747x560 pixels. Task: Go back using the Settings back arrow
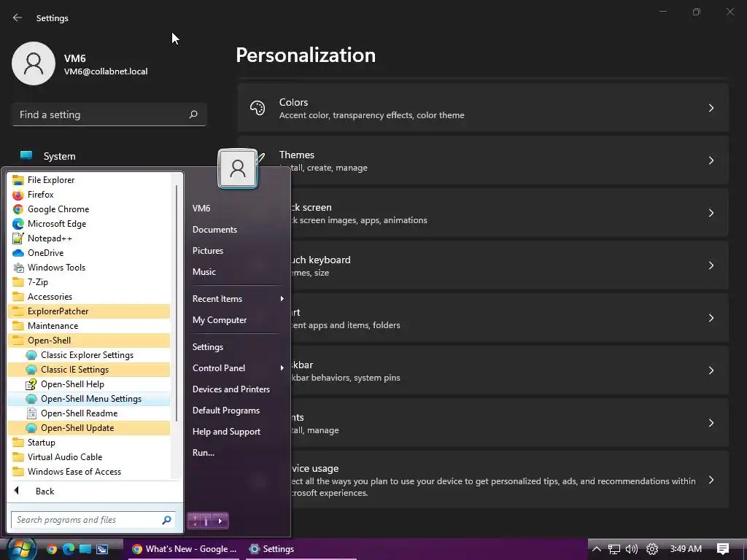pyautogui.click(x=18, y=17)
